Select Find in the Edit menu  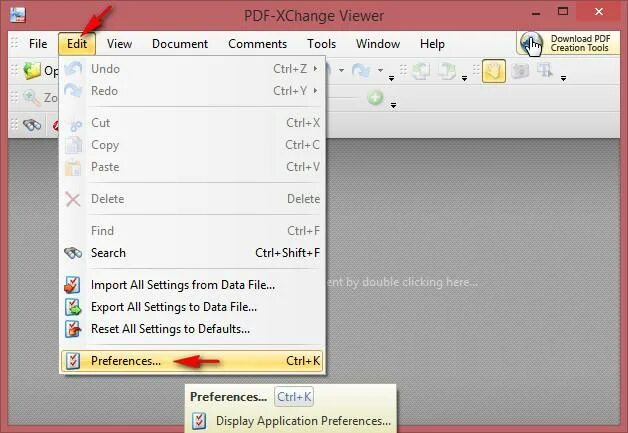192,231
